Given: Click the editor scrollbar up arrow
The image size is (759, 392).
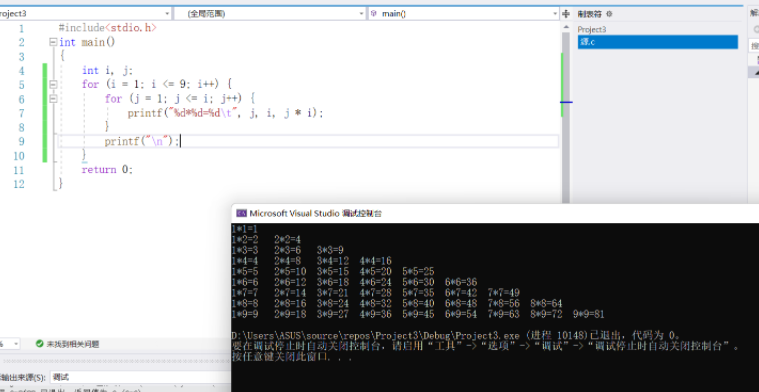Looking at the screenshot, I should 565,28.
